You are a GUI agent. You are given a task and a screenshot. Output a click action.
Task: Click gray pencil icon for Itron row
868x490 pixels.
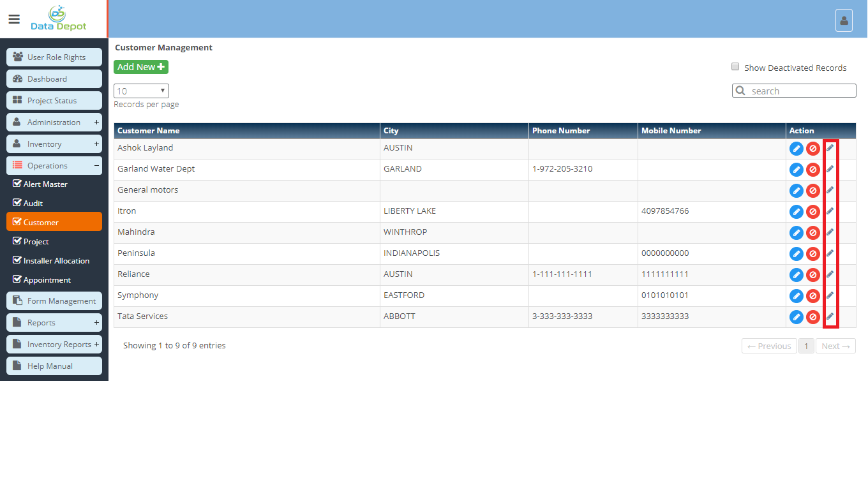[x=830, y=211]
